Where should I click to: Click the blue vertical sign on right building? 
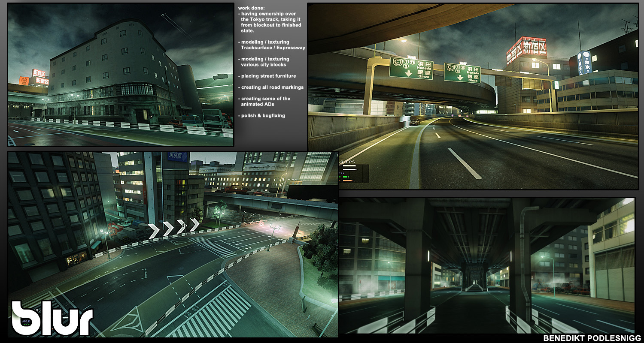pyautogui.click(x=583, y=63)
